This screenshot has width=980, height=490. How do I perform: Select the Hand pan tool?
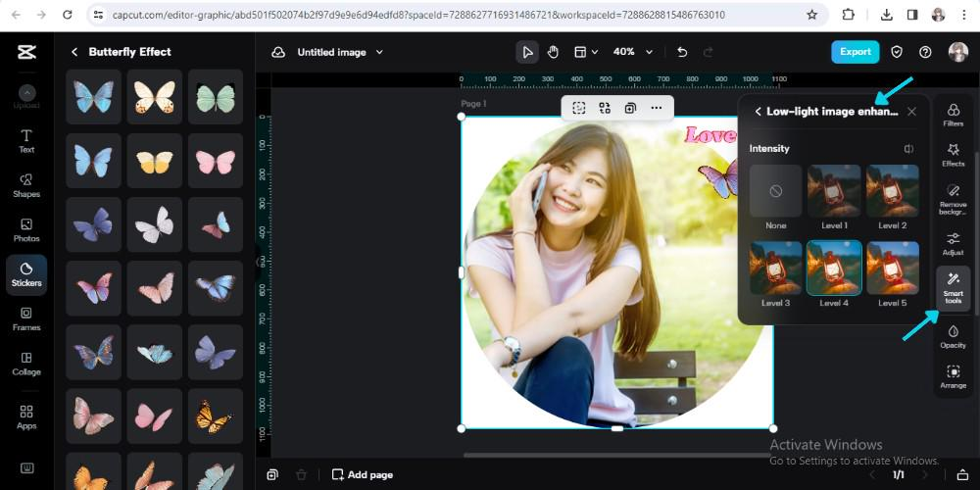point(553,52)
